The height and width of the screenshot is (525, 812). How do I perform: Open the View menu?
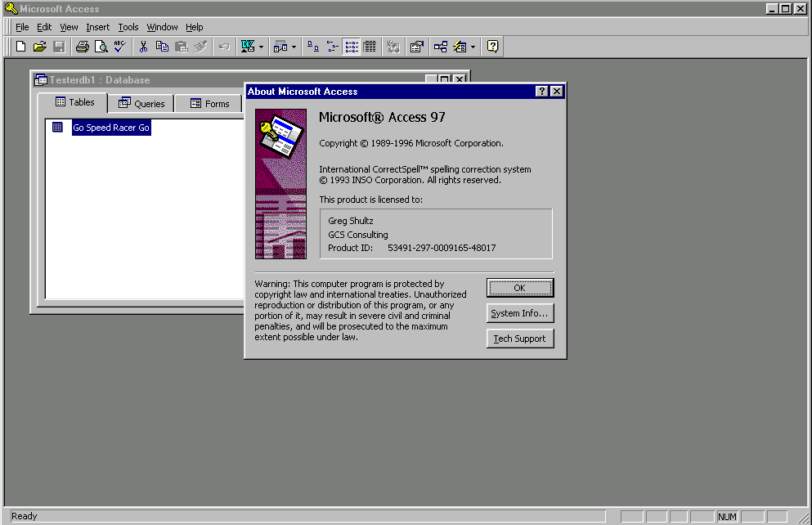[x=69, y=27]
